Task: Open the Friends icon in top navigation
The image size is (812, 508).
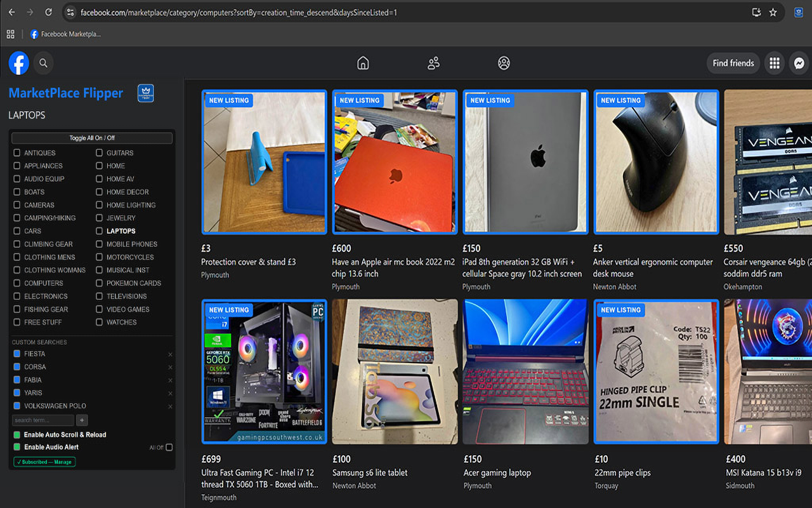Action: (x=434, y=63)
